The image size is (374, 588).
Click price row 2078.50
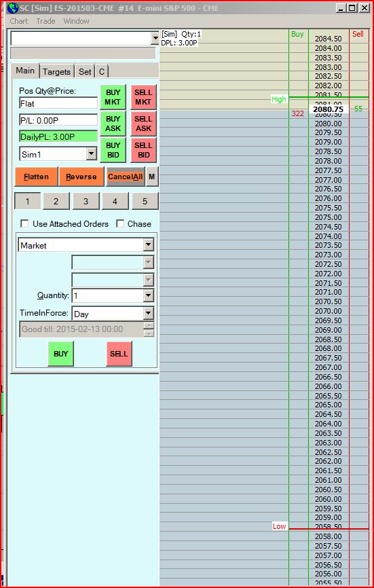pyautogui.click(x=329, y=151)
